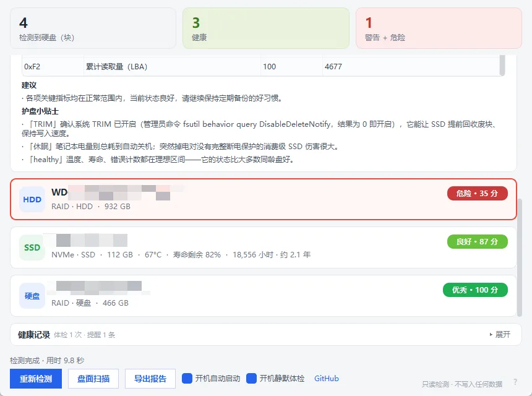Toggle the 开机静默体检 checkbox
Screen dimensions: 532x396
pos(251,378)
